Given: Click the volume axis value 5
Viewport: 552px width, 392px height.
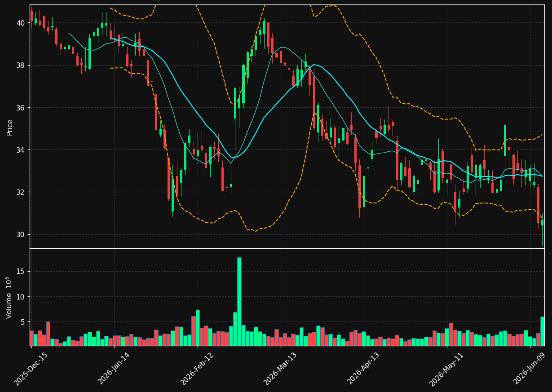Looking at the screenshot, I should click(x=24, y=322).
